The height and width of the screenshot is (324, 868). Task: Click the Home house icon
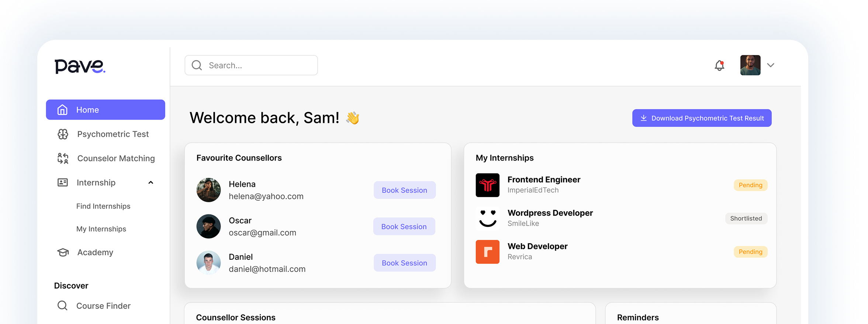[62, 110]
